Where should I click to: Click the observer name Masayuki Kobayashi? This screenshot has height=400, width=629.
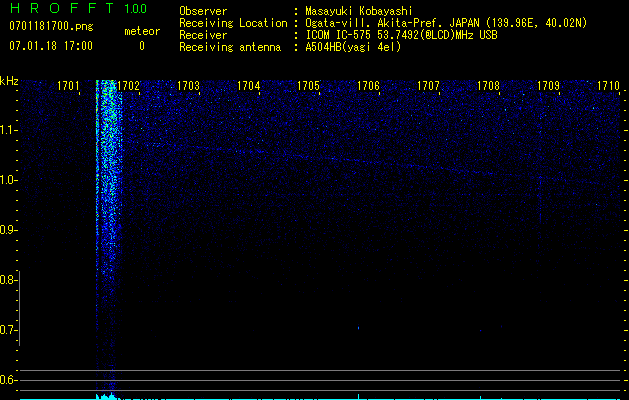click(359, 11)
